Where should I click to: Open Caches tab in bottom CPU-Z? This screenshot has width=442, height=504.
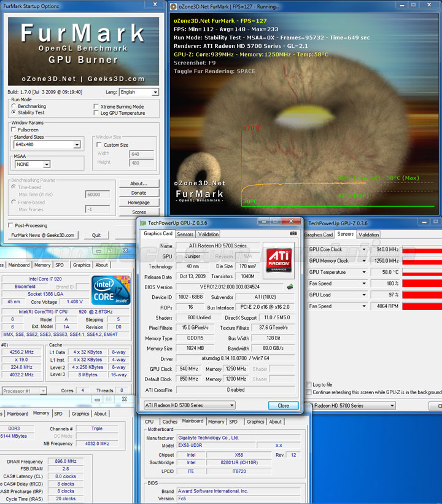point(169,421)
